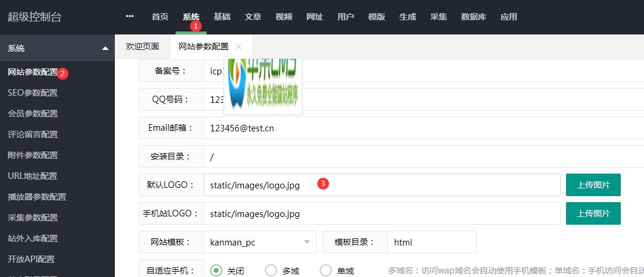
Task: Select the 关闭 radio option
Action: pyautogui.click(x=217, y=270)
